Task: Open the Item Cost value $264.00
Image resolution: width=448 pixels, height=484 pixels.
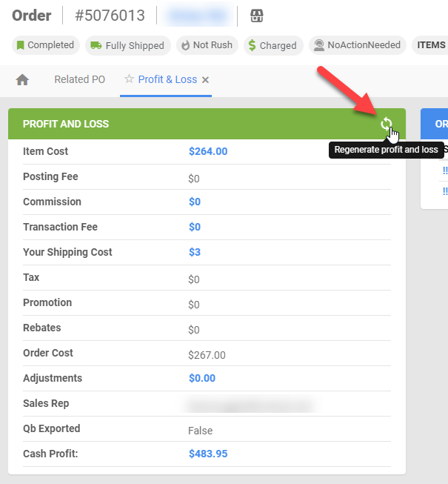Action: pos(208,151)
